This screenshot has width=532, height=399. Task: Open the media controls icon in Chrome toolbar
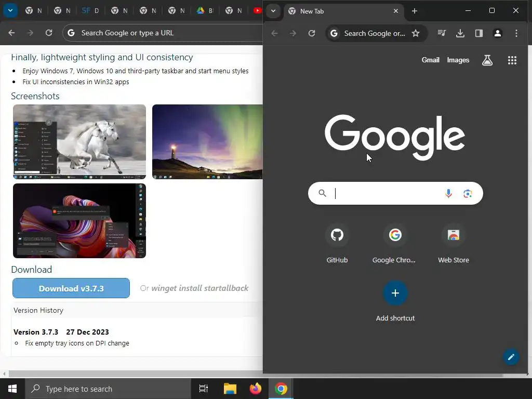pyautogui.click(x=442, y=33)
